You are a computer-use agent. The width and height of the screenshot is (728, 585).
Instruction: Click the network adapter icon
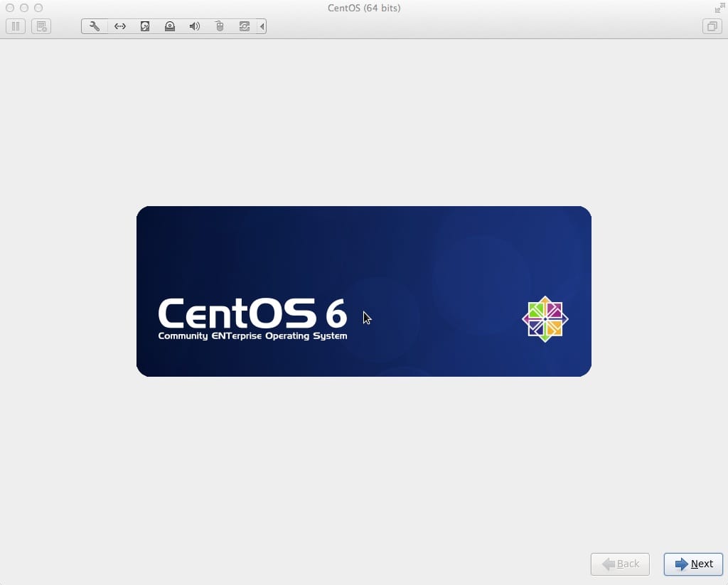click(119, 26)
